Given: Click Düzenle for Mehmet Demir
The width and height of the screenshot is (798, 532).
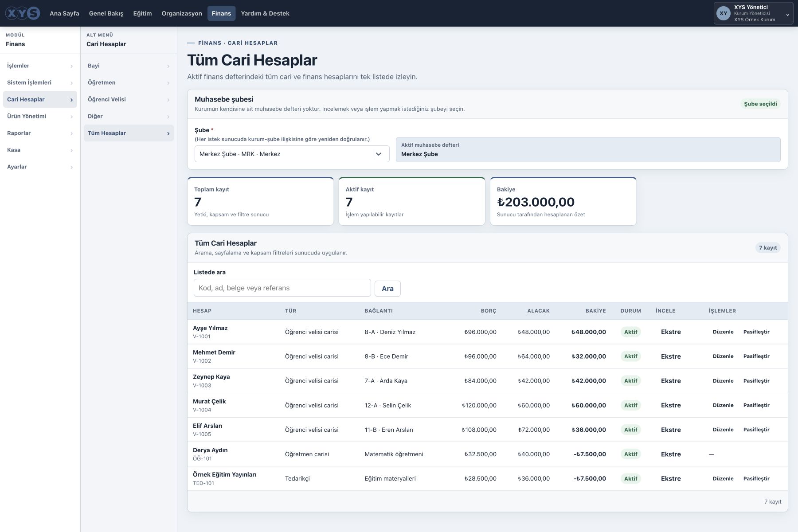Looking at the screenshot, I should (x=723, y=356).
